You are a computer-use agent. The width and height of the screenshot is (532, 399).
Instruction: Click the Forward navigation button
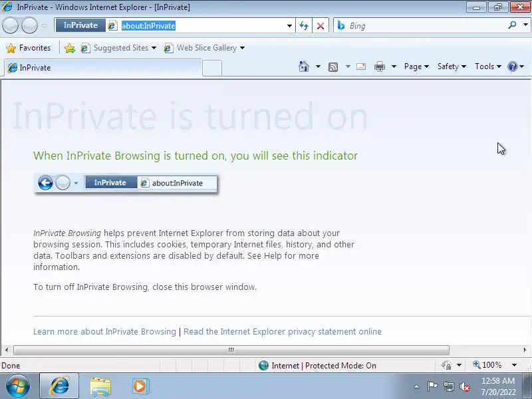[29, 25]
